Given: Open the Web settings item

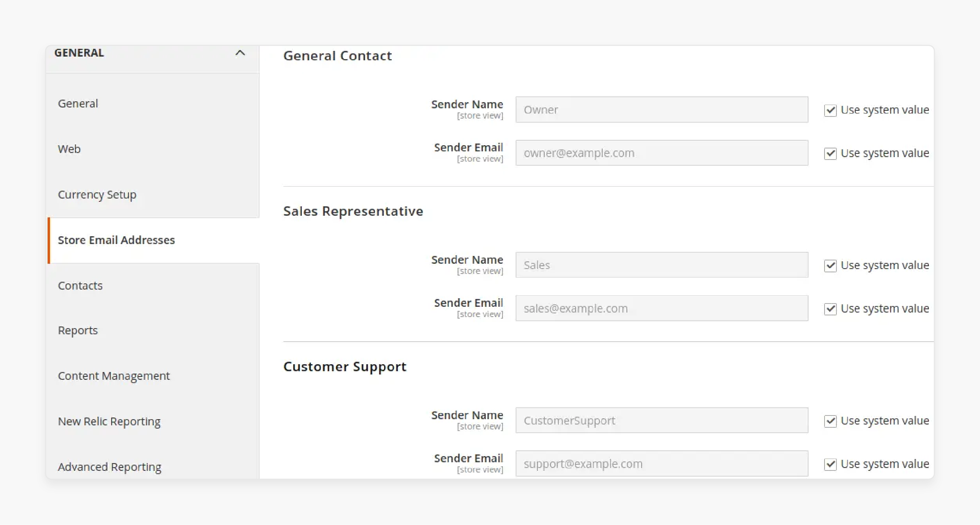Looking at the screenshot, I should pyautogui.click(x=69, y=149).
